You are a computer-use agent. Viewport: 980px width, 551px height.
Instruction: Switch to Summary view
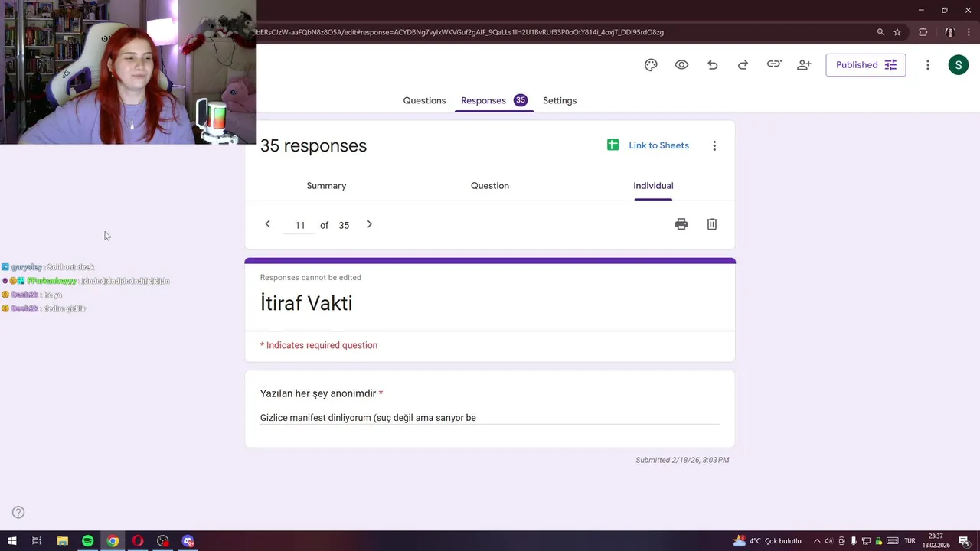pos(326,186)
